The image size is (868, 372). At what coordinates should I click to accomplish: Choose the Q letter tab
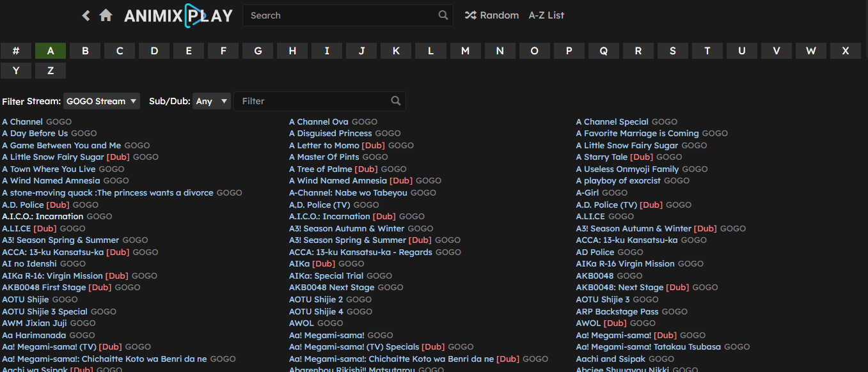coord(603,51)
